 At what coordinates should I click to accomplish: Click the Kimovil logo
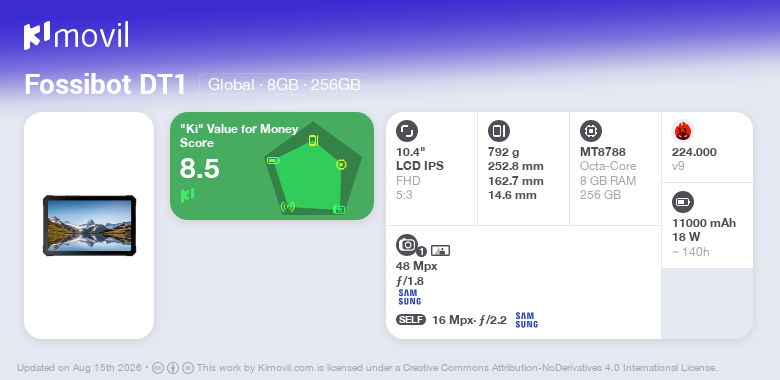[x=76, y=36]
